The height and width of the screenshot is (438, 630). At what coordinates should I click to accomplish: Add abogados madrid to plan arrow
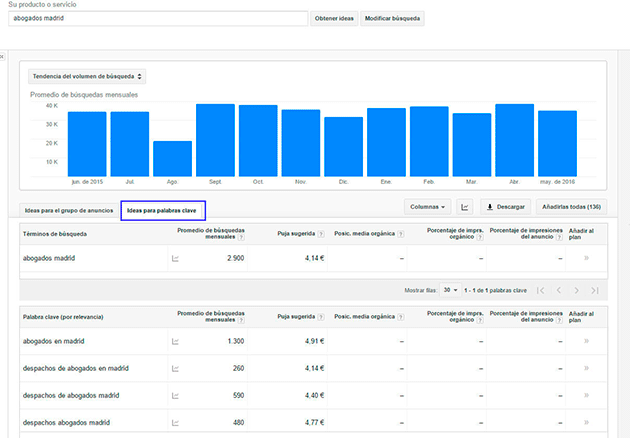tap(586, 258)
